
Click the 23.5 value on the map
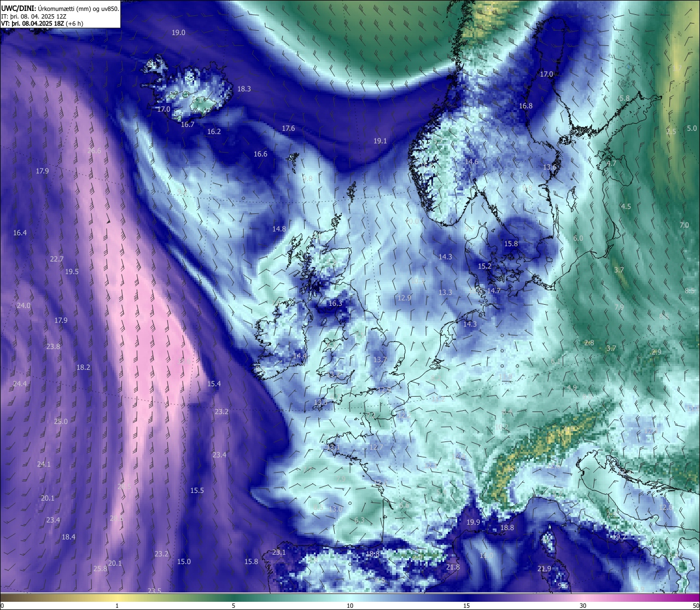pyautogui.click(x=154, y=591)
